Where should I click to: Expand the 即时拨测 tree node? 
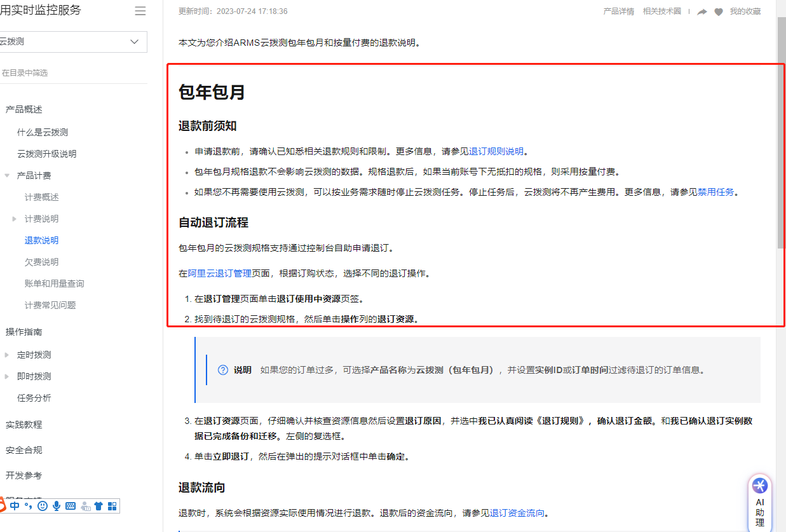click(x=7, y=376)
